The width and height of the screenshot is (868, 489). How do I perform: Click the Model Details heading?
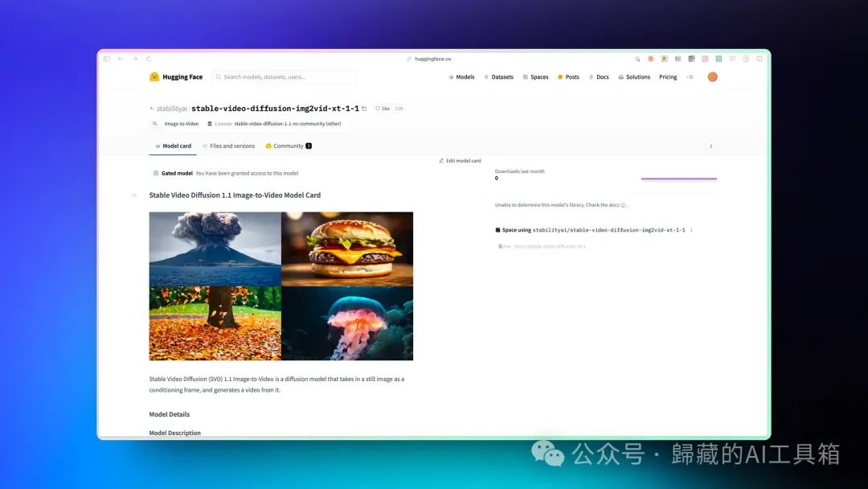click(170, 414)
